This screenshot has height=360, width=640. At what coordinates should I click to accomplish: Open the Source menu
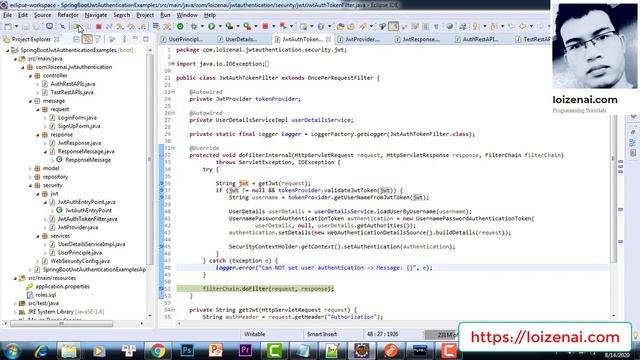point(42,15)
